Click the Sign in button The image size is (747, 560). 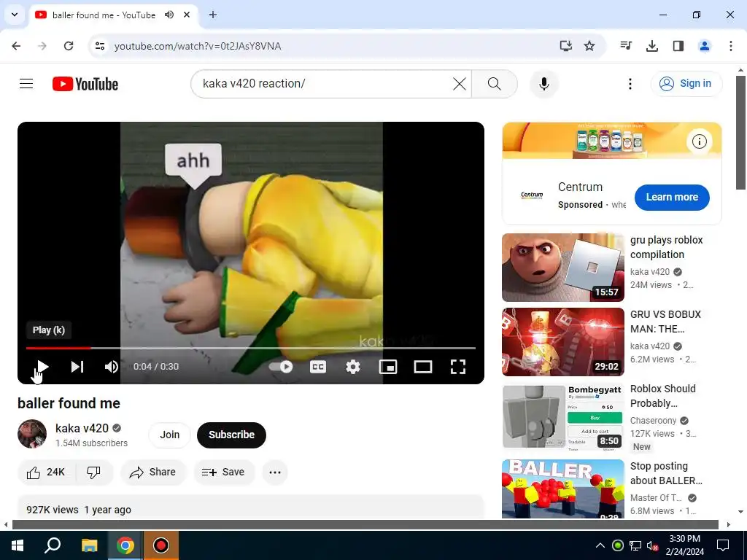click(x=686, y=83)
